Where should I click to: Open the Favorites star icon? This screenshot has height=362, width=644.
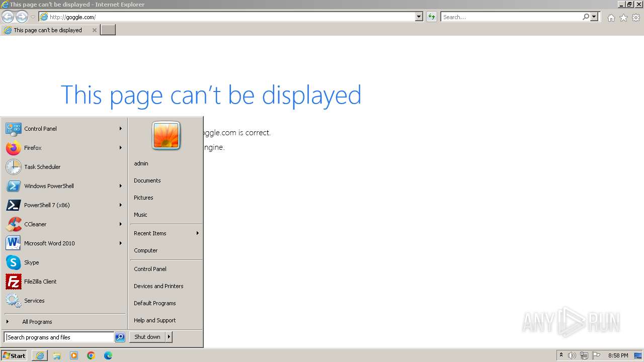623,18
